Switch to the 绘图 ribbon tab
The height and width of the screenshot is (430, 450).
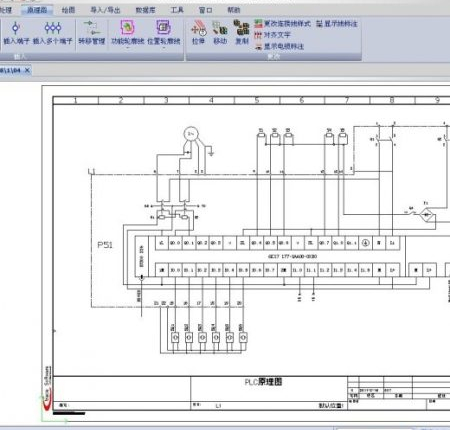click(68, 10)
